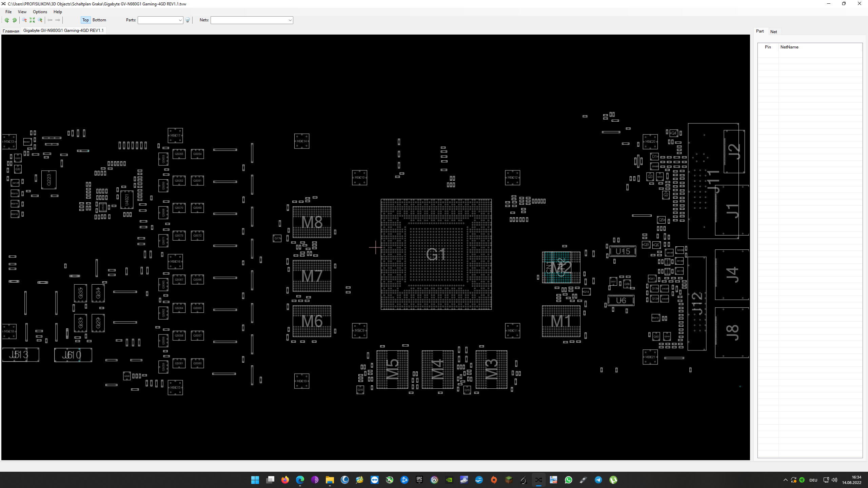Fit the board to the window
This screenshot has height=488, width=868.
[32, 20]
